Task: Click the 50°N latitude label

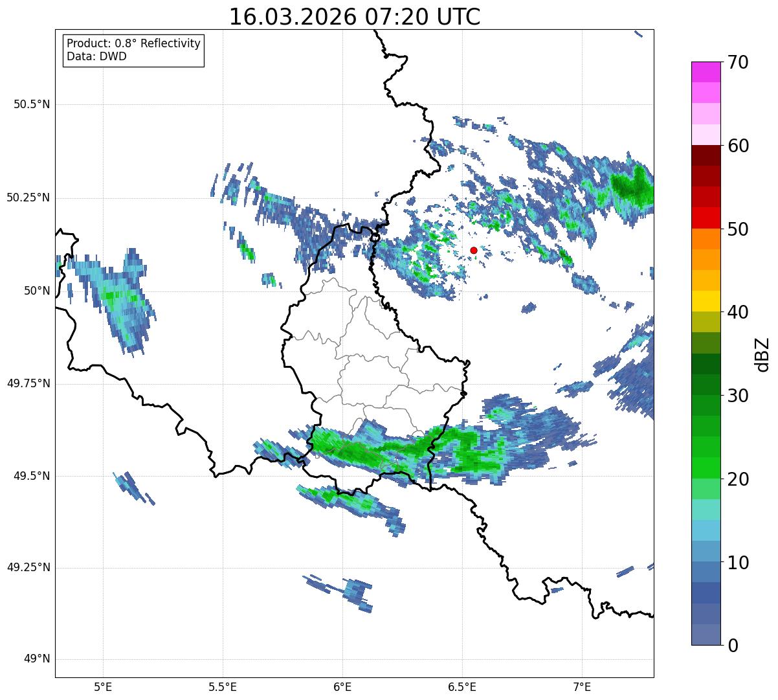Action: [37, 291]
